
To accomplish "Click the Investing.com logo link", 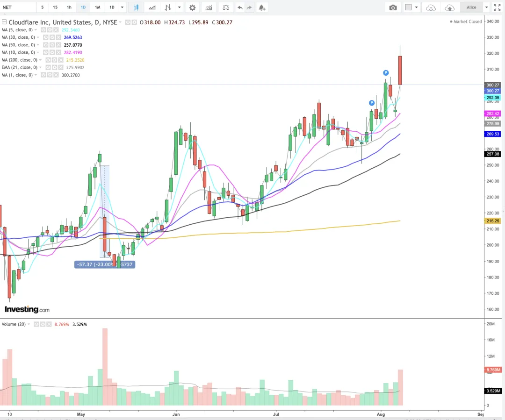I will [27, 309].
